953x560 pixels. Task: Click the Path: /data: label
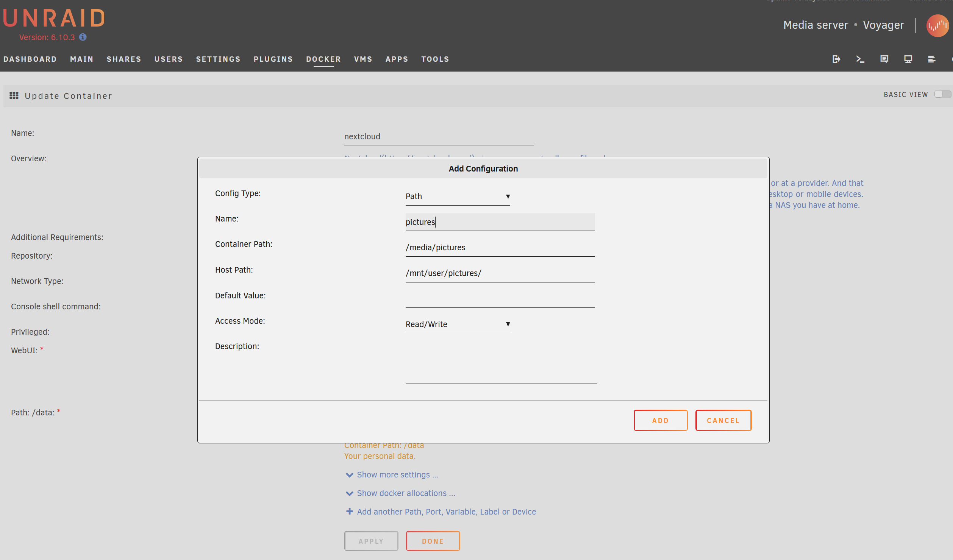pos(33,412)
